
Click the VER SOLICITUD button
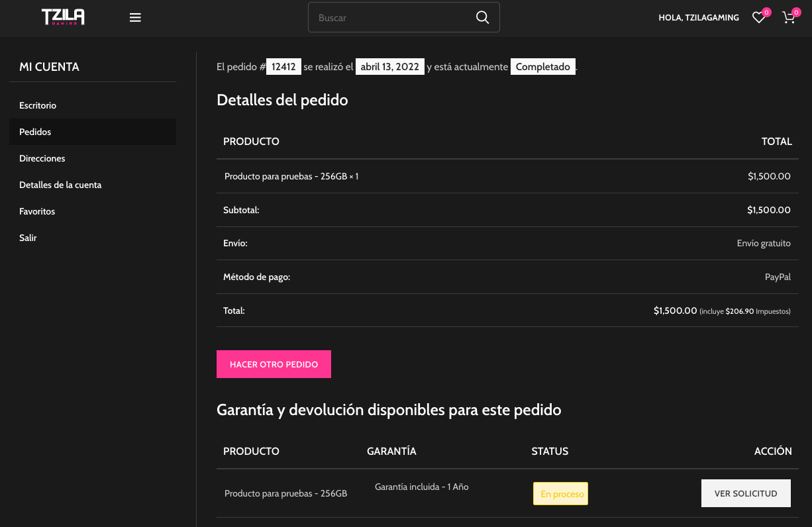pyautogui.click(x=745, y=493)
